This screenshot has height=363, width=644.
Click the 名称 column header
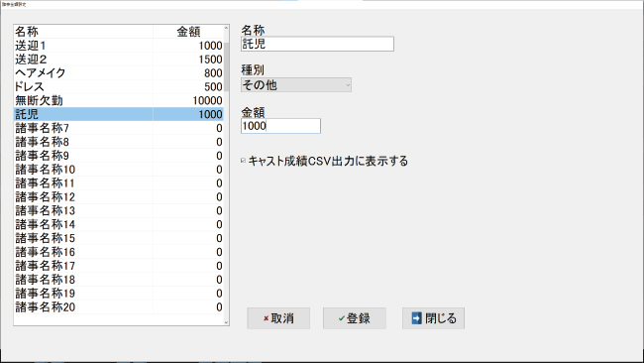83,32
